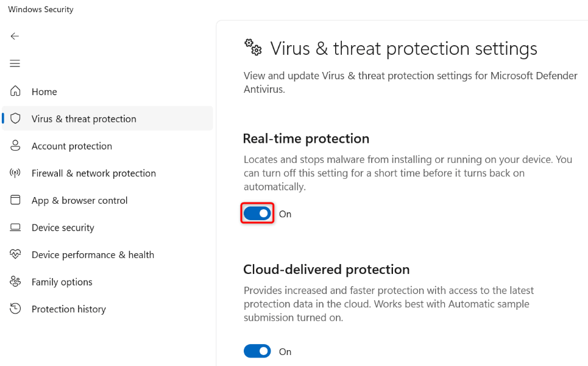Click the Account protection person icon
This screenshot has height=366, width=588.
(x=15, y=146)
